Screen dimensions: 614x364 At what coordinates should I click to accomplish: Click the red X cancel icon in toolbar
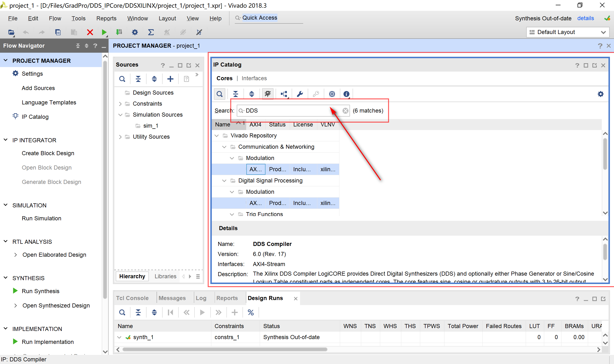[x=90, y=32]
